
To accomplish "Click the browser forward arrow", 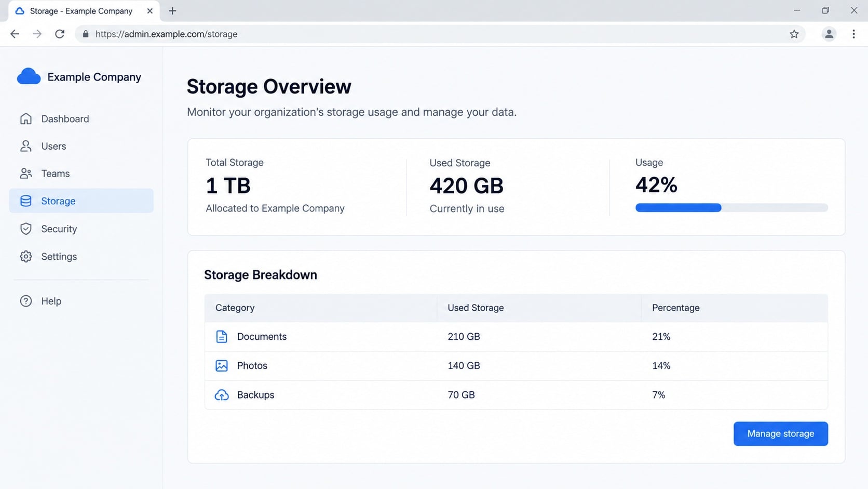I will 37,34.
